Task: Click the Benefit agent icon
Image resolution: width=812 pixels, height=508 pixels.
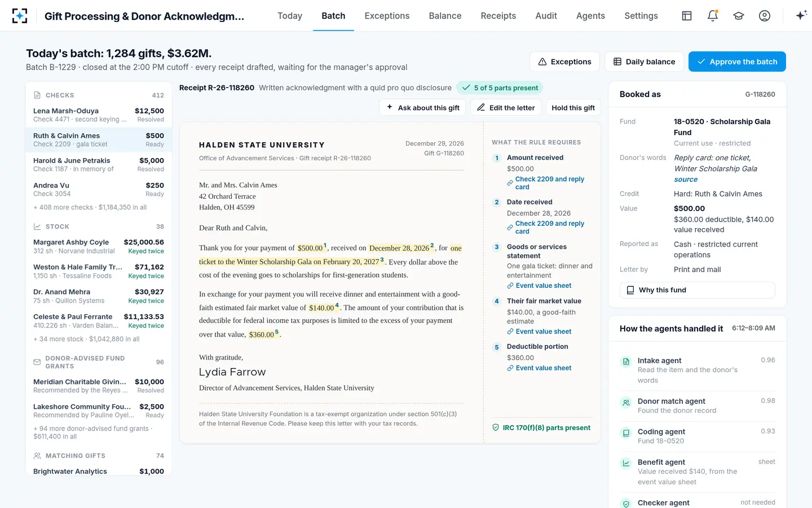Action: click(626, 463)
